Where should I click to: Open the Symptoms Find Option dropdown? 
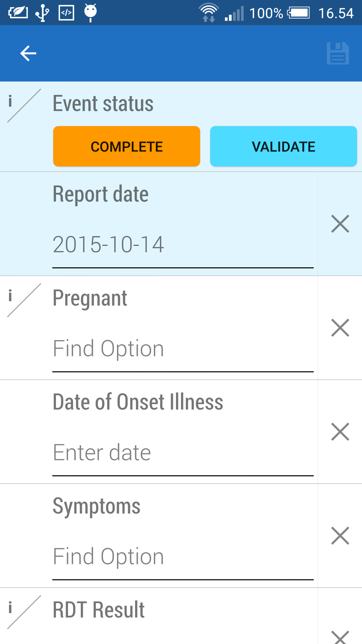[183, 557]
